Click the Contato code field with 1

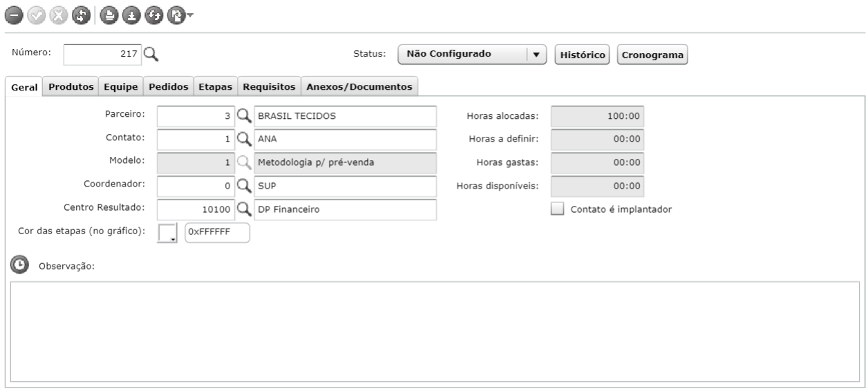tap(196, 140)
